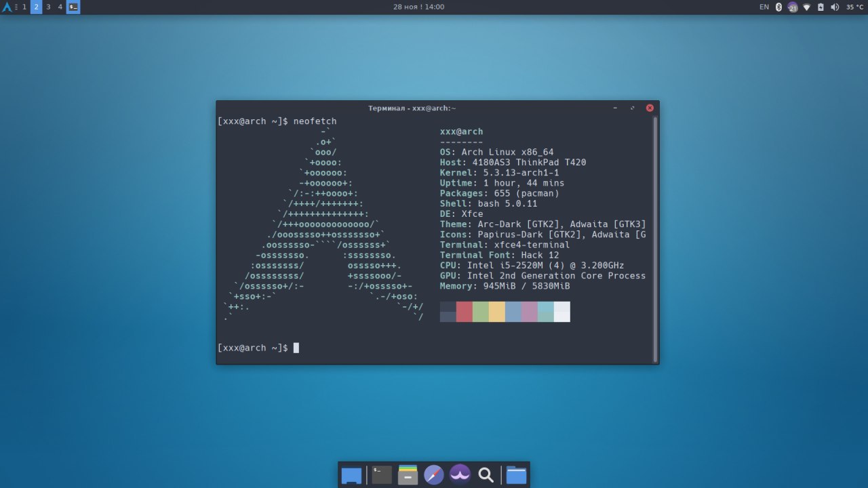Click the 'Icons: Papirus-Dark' line
868x488 pixels.
click(x=543, y=235)
